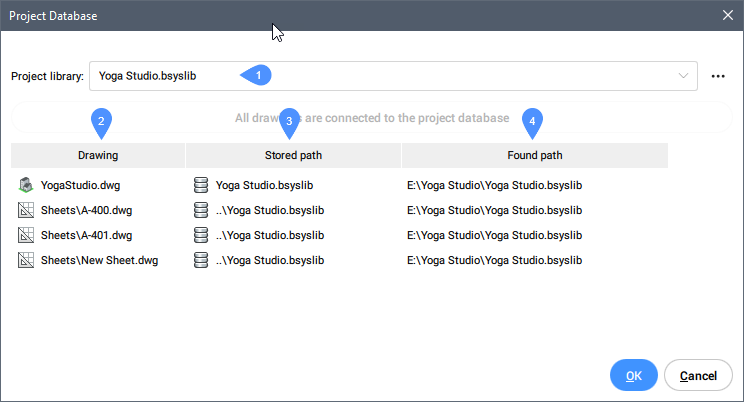
Task: Sort by the Found path column header
Action: pyautogui.click(x=534, y=155)
